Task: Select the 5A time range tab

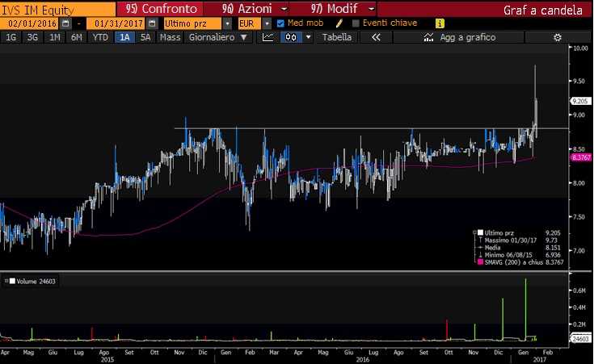Action: (x=145, y=37)
